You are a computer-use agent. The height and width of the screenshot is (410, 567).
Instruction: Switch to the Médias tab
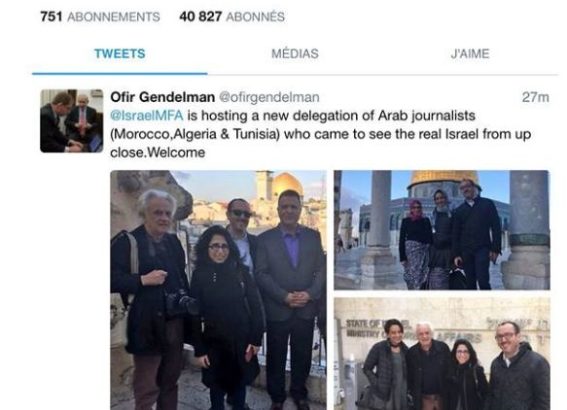click(295, 54)
